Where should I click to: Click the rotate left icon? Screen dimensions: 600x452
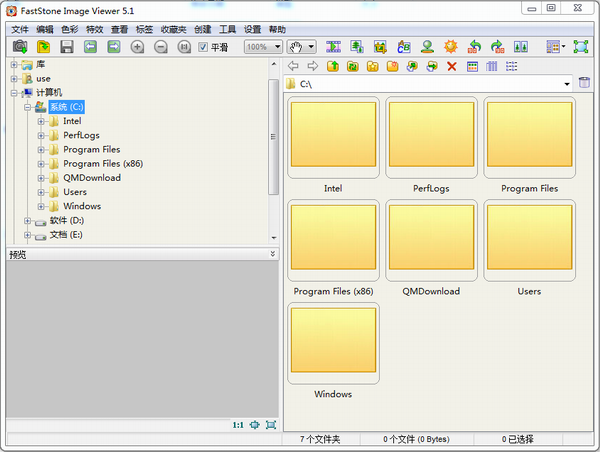(x=476, y=47)
